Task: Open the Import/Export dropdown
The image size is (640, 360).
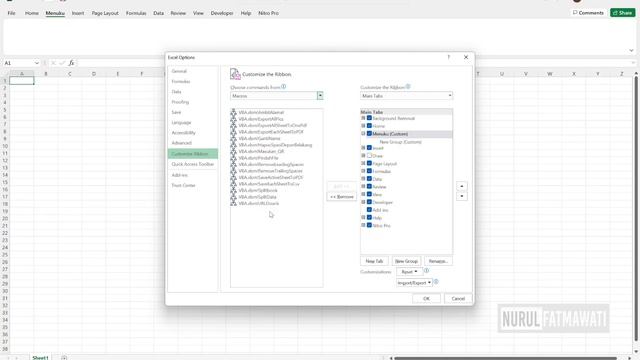Action: pyautogui.click(x=414, y=282)
